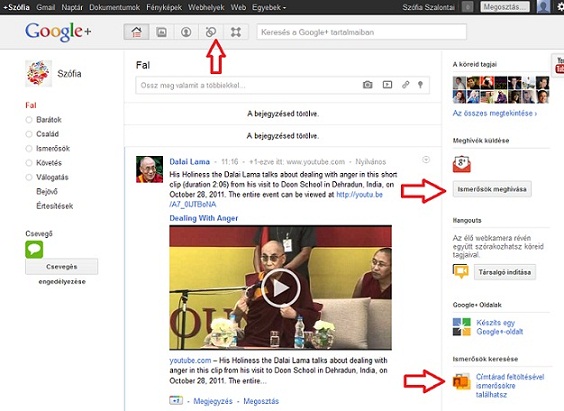Add video via share box video icon

(387, 85)
